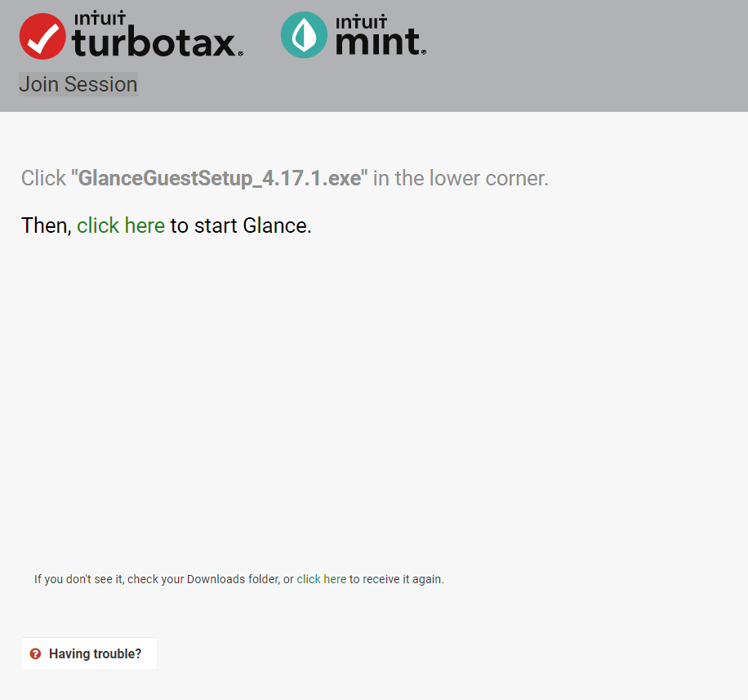748x700 pixels.
Task: Click green 'click here' to start Glance
Action: coord(121,225)
